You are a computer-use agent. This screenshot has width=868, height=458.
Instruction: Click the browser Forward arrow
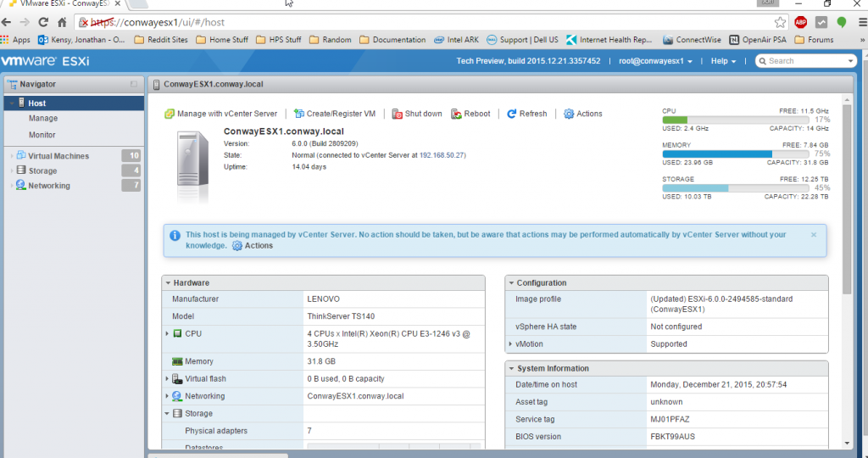pos(25,22)
